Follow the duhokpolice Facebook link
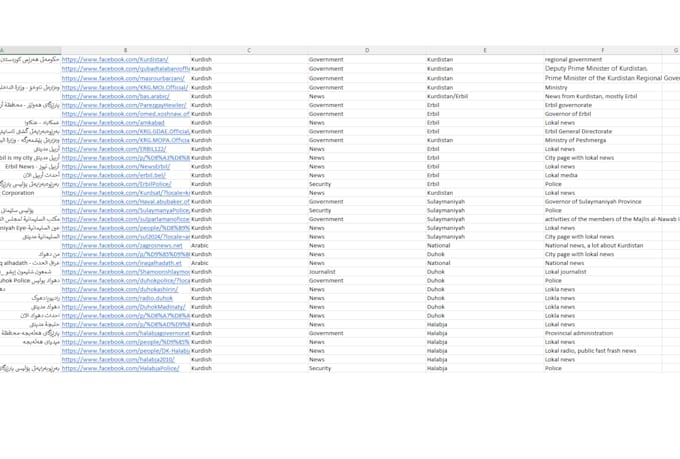Viewport: 680px width, 459px height. pos(126,281)
